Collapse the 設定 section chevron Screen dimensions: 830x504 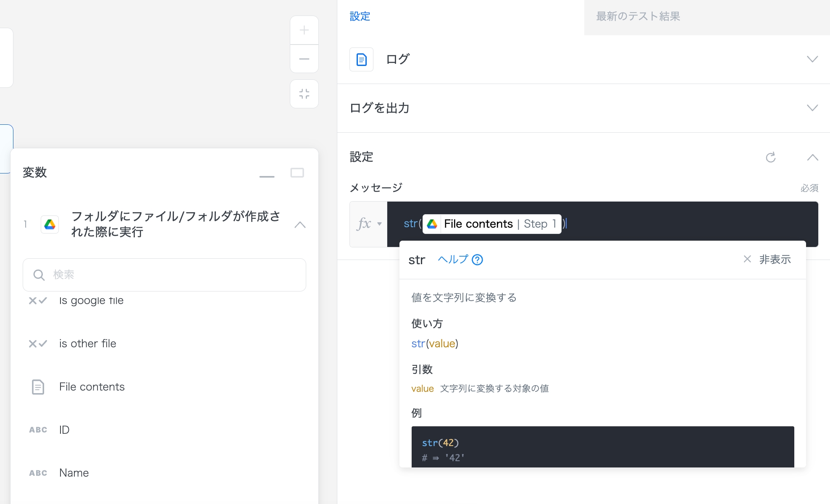[812, 157]
